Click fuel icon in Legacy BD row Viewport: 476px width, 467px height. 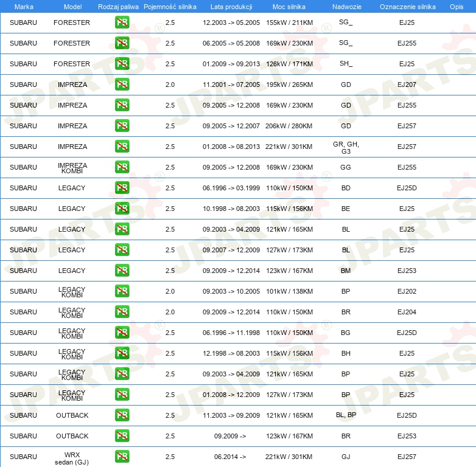122,188
